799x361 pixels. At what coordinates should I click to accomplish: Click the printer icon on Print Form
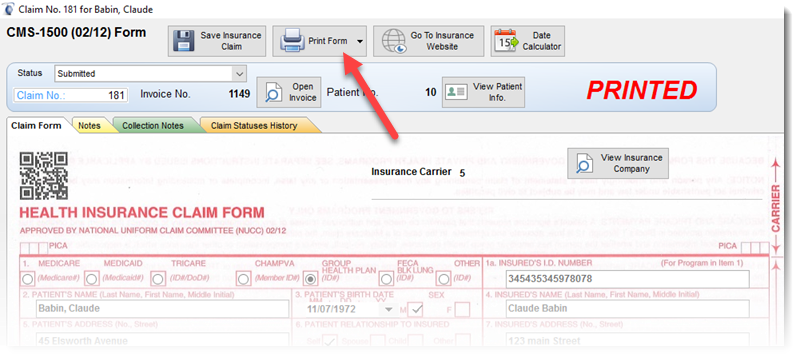(x=292, y=41)
